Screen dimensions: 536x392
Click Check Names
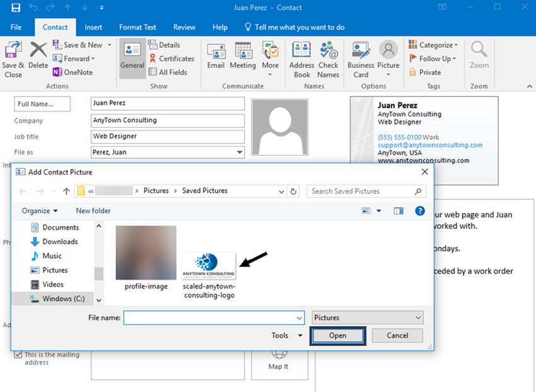coord(328,60)
